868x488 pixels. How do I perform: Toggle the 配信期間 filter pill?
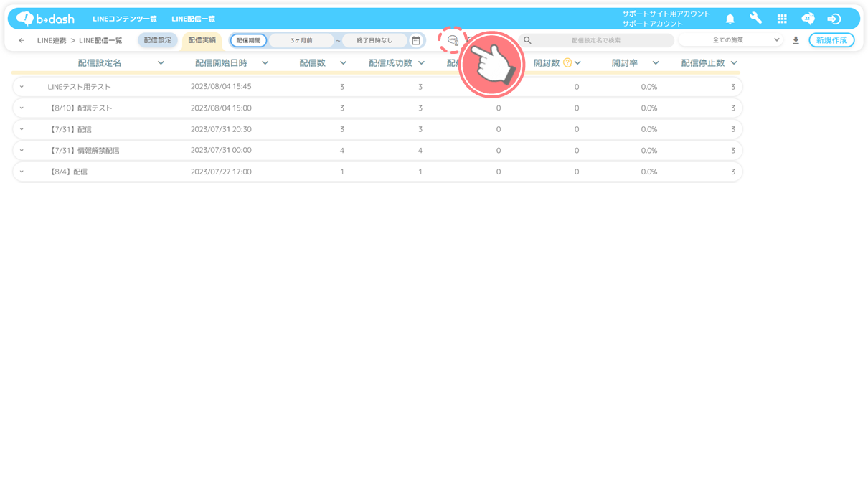(248, 41)
